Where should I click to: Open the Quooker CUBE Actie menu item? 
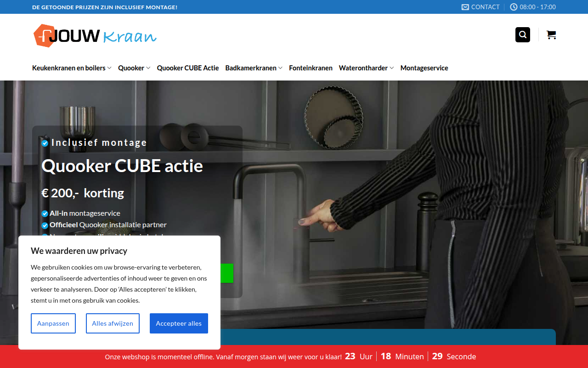pos(188,68)
